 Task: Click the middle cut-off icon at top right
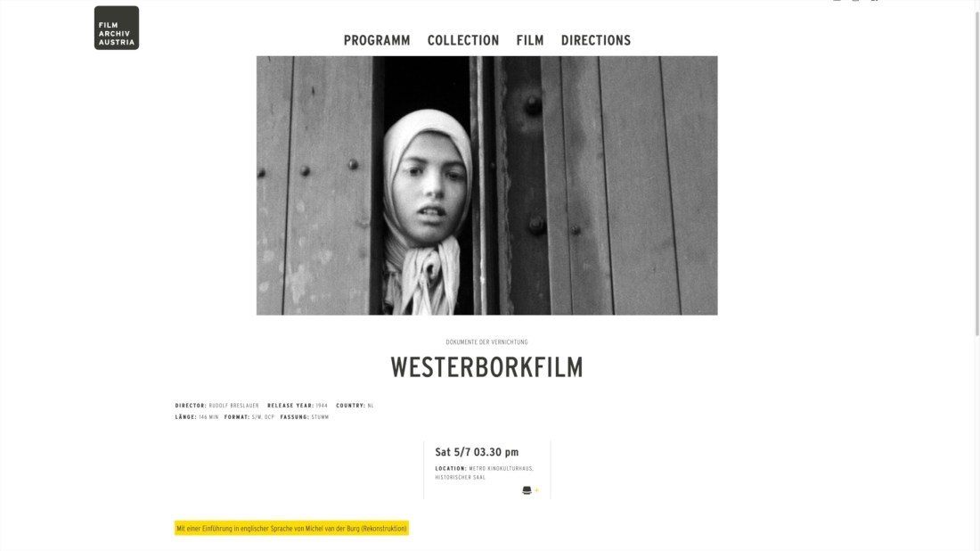(855, 1)
